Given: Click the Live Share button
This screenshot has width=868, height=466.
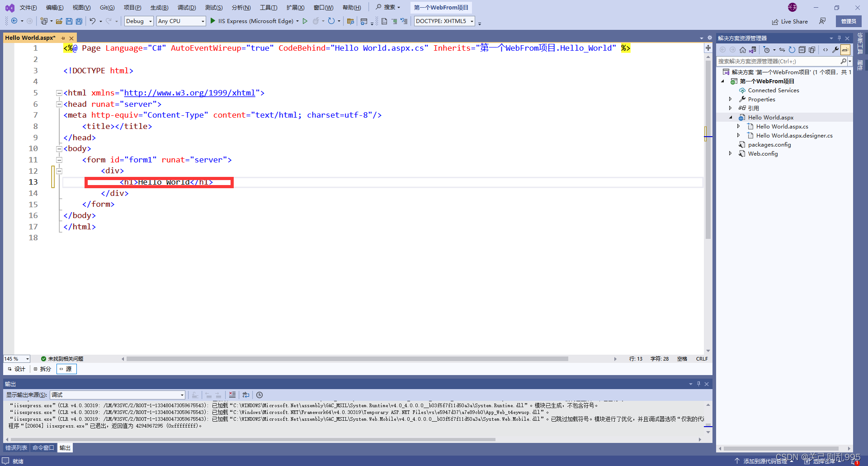Looking at the screenshot, I should 790,21.
